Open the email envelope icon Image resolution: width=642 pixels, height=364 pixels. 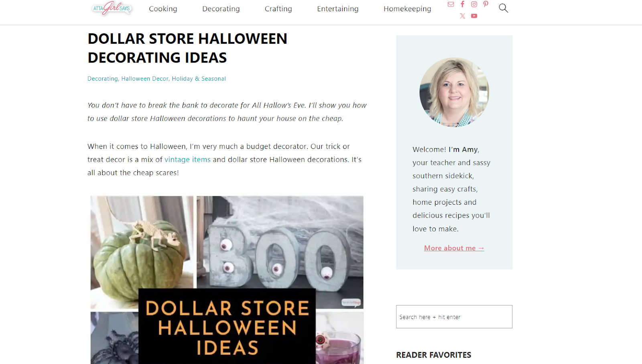tap(451, 4)
